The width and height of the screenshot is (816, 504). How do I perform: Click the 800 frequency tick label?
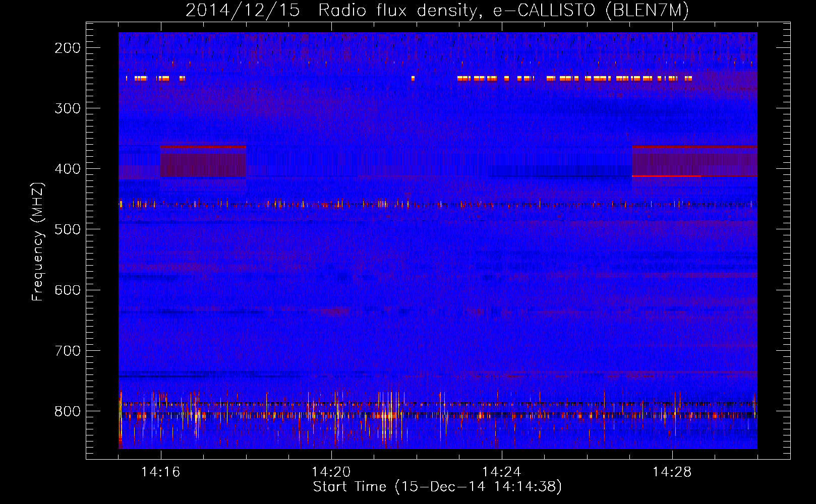[x=68, y=411]
